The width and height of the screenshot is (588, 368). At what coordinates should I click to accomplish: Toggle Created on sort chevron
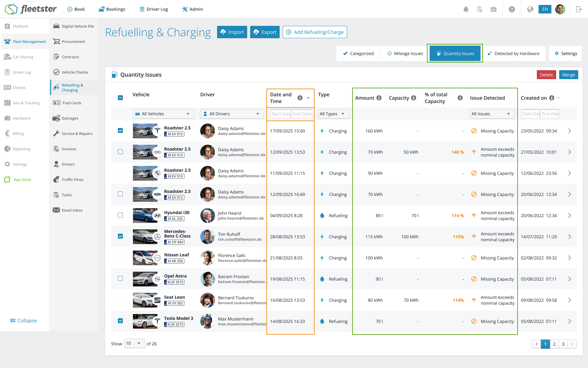point(558,98)
